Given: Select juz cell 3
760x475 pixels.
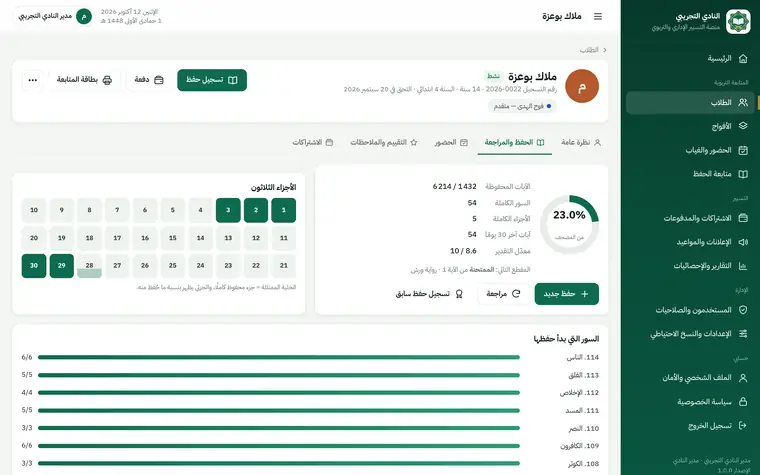Looking at the screenshot, I should 228,210.
